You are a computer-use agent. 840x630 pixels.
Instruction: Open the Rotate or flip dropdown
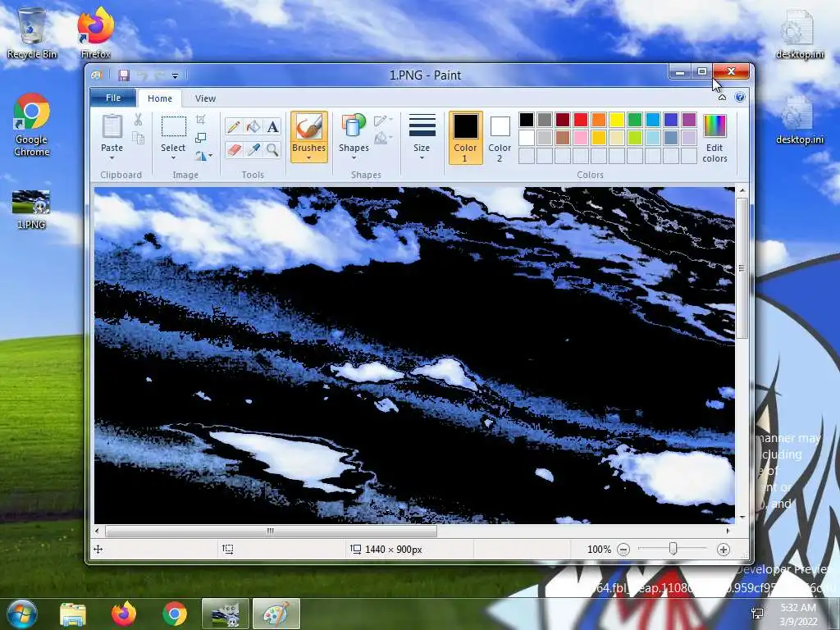(x=203, y=156)
